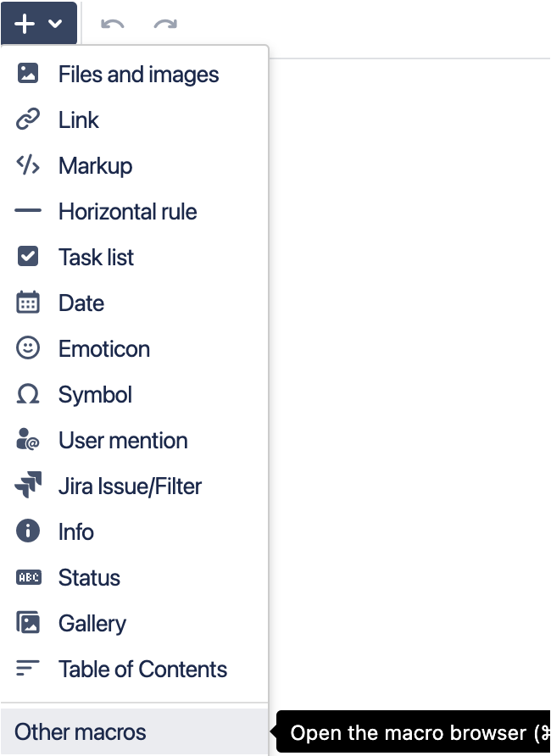Click the Info circle icon
The image size is (551, 756).
[x=28, y=531]
